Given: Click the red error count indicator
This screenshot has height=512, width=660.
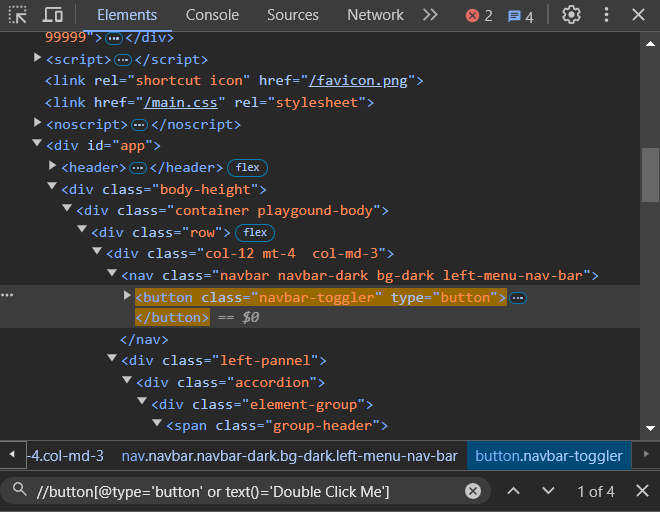Looking at the screenshot, I should [x=479, y=16].
